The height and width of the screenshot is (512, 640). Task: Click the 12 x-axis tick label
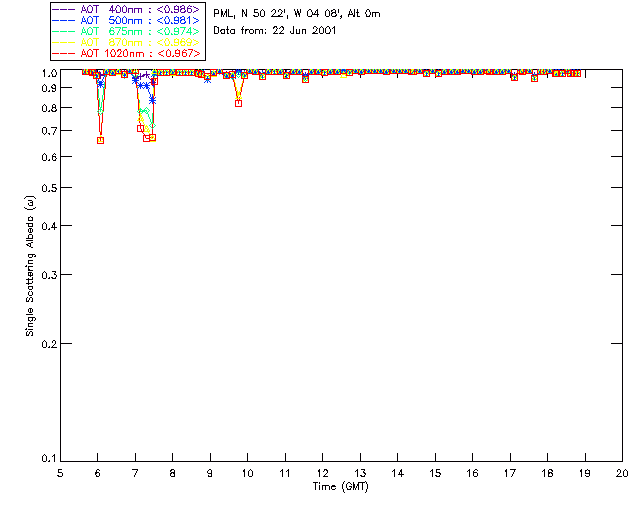click(322, 473)
